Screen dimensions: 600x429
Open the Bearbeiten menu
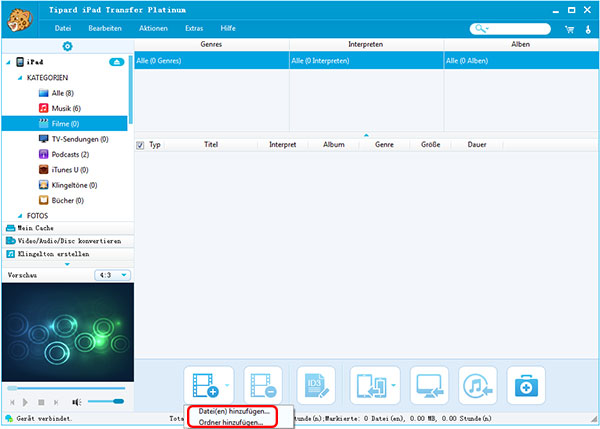tap(105, 28)
